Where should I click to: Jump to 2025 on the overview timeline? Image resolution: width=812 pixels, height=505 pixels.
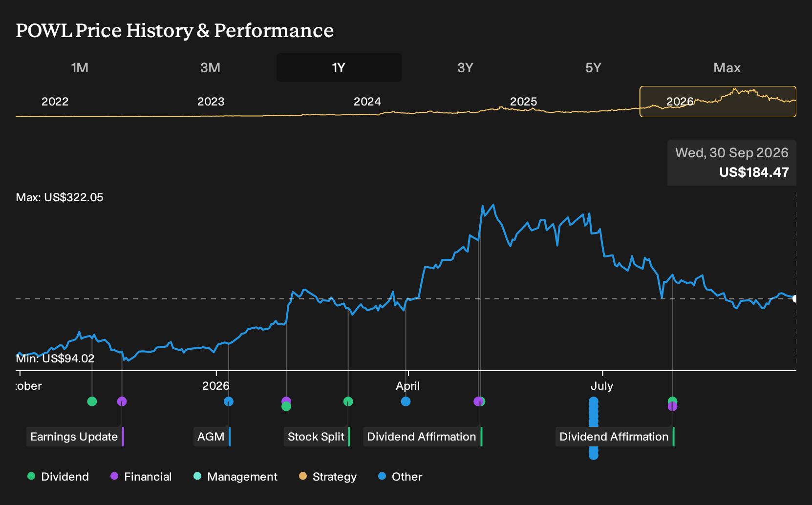click(523, 102)
